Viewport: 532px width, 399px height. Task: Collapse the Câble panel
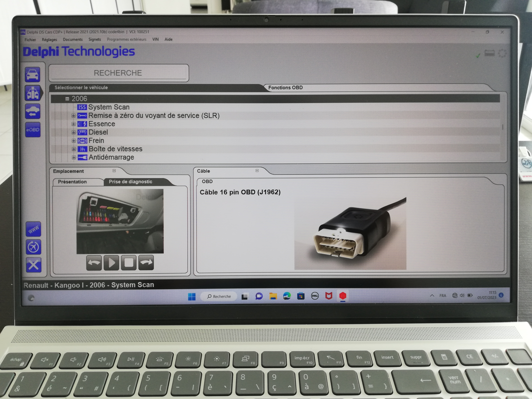[x=257, y=171]
